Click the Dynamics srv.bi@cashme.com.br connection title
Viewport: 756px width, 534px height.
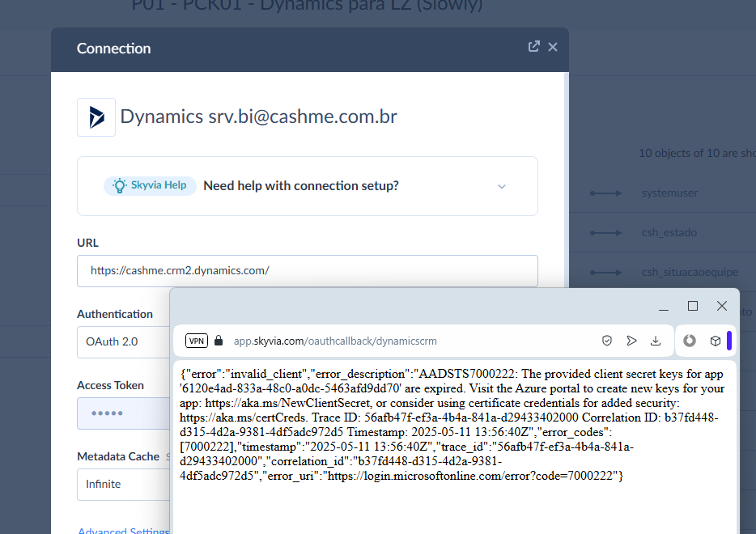coord(258,117)
